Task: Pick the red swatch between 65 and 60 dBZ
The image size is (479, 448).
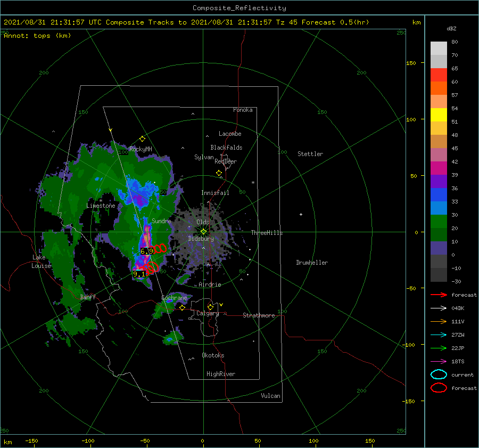Action: (x=439, y=75)
